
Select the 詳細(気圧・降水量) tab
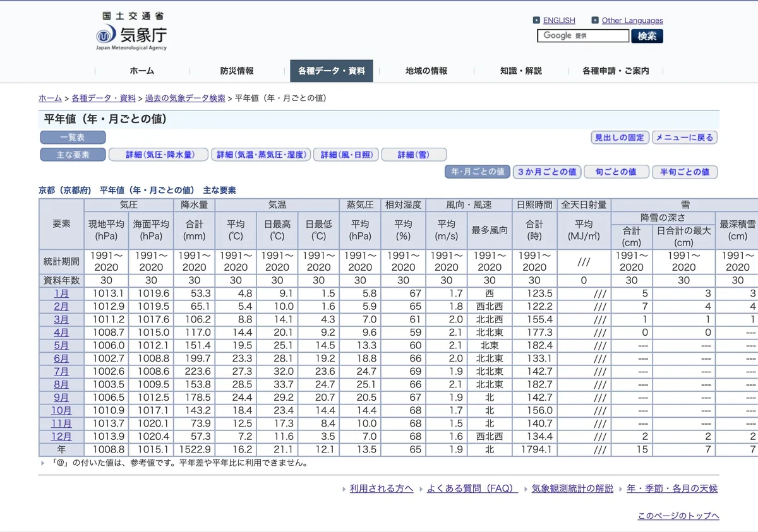point(159,155)
